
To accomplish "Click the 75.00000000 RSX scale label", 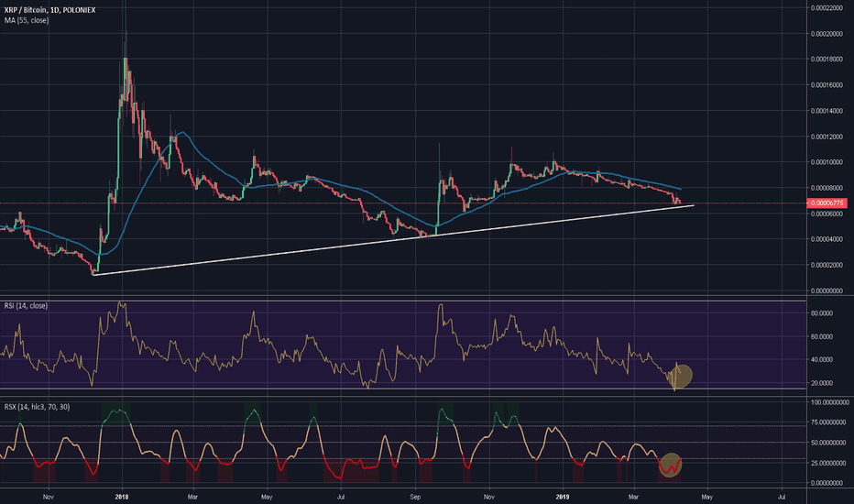I will click(828, 422).
